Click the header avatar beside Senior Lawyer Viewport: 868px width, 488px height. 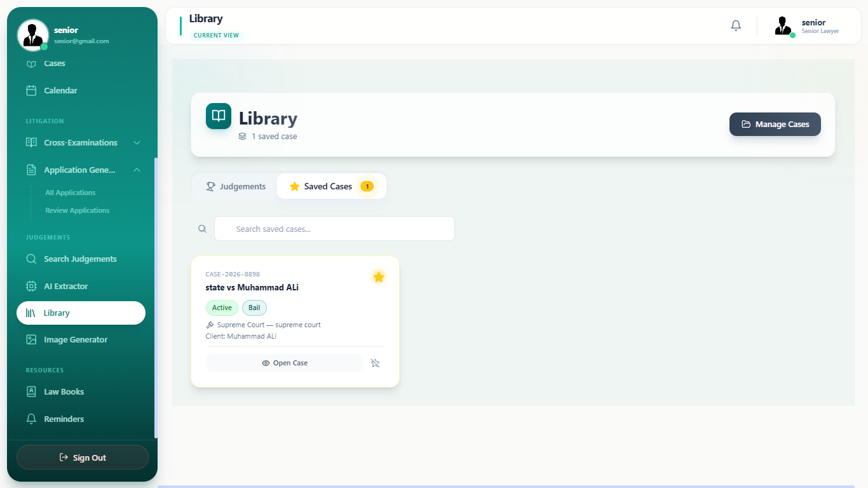pyautogui.click(x=783, y=26)
